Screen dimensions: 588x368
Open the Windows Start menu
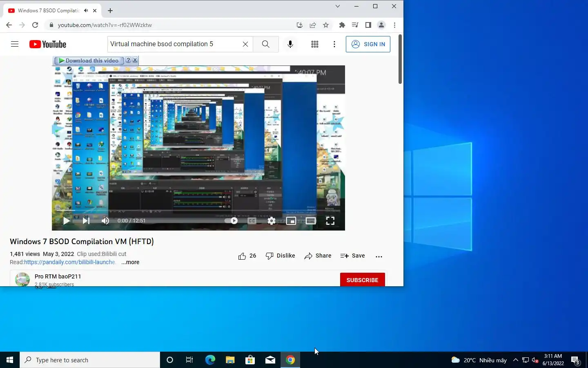point(10,360)
